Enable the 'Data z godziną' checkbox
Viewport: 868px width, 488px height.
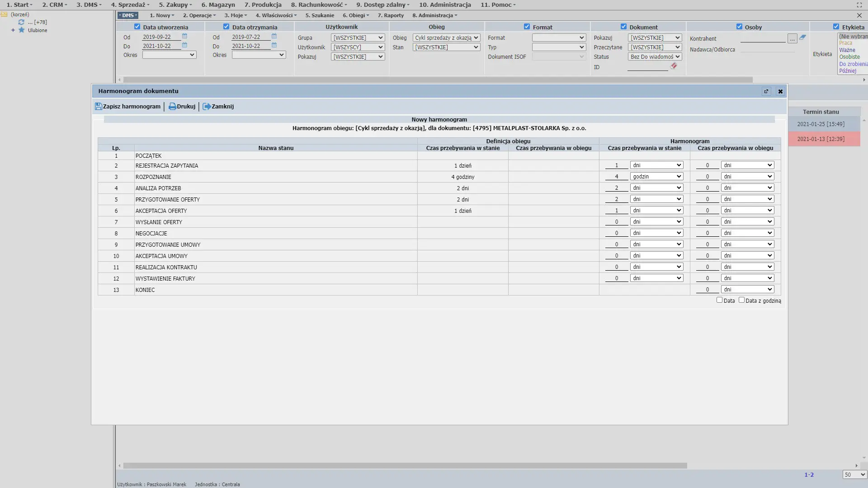pos(741,300)
